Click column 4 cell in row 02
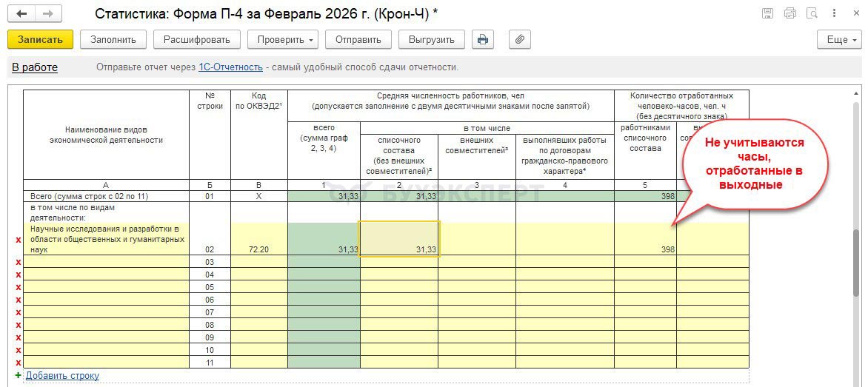This screenshot has width=868, height=387. click(565, 239)
